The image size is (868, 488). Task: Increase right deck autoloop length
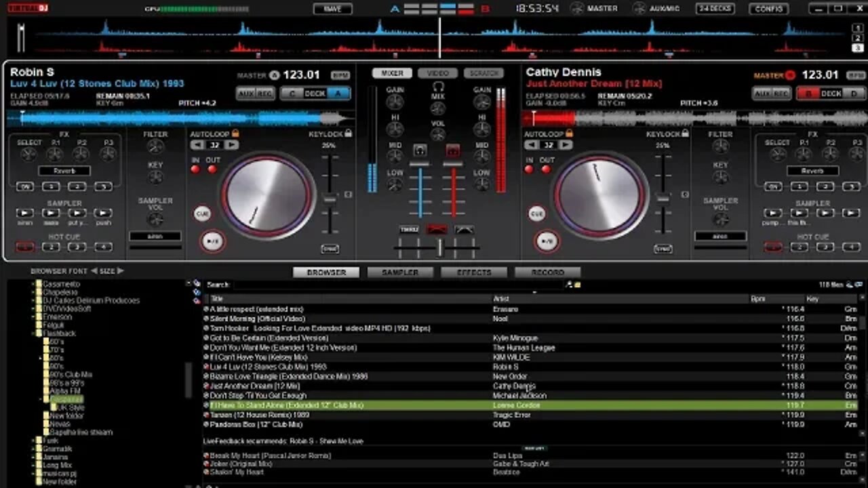[566, 145]
